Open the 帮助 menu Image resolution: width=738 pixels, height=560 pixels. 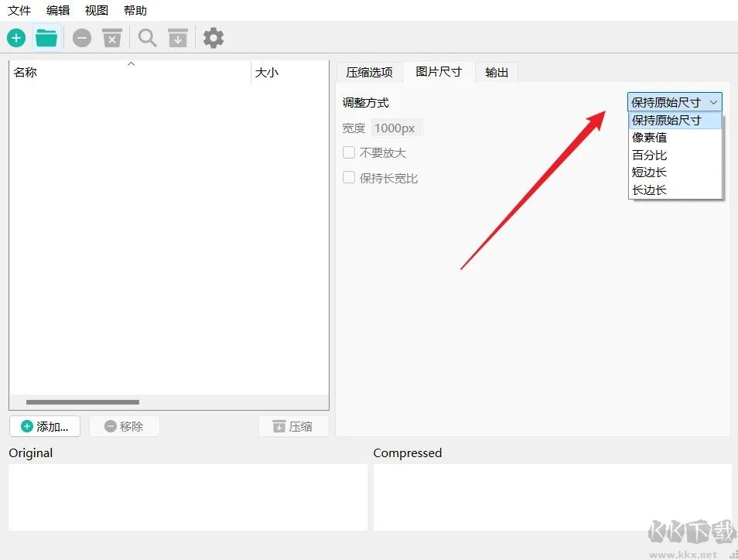point(135,10)
